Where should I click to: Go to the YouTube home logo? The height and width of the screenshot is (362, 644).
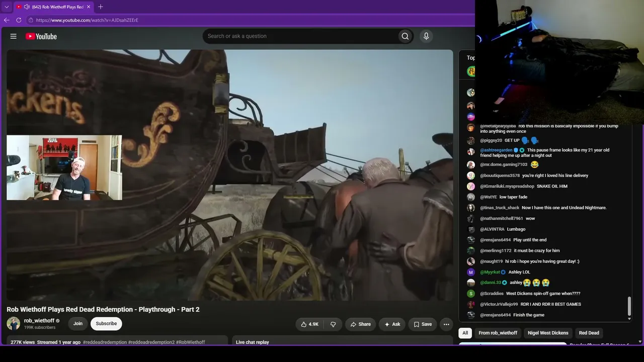pos(41,36)
